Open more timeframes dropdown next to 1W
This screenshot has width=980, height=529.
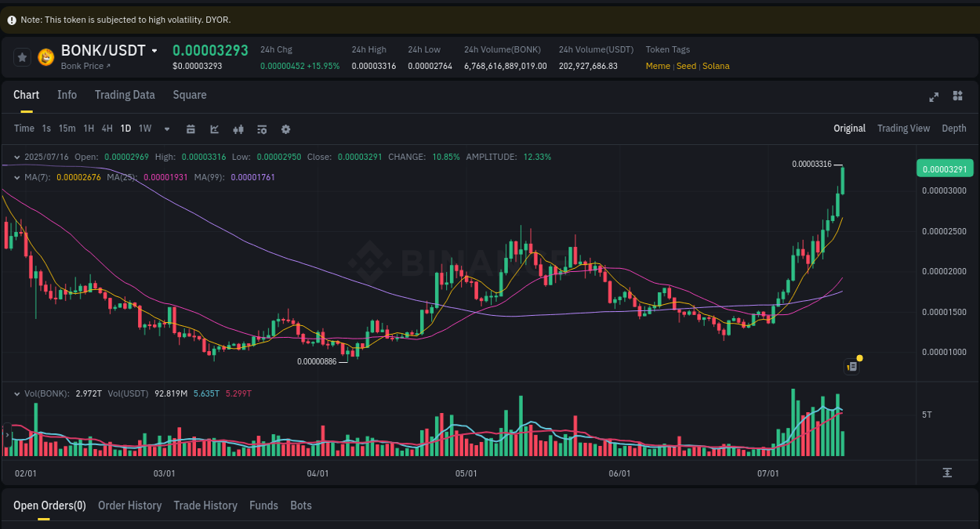[x=165, y=129]
